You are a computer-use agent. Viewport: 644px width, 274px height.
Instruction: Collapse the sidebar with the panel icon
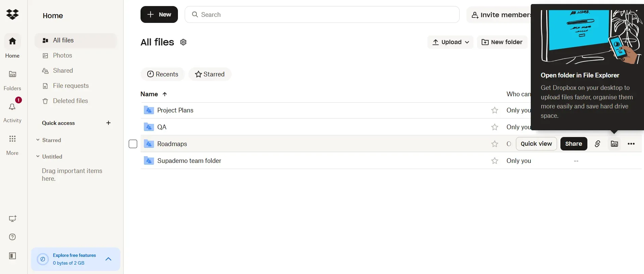click(x=12, y=256)
